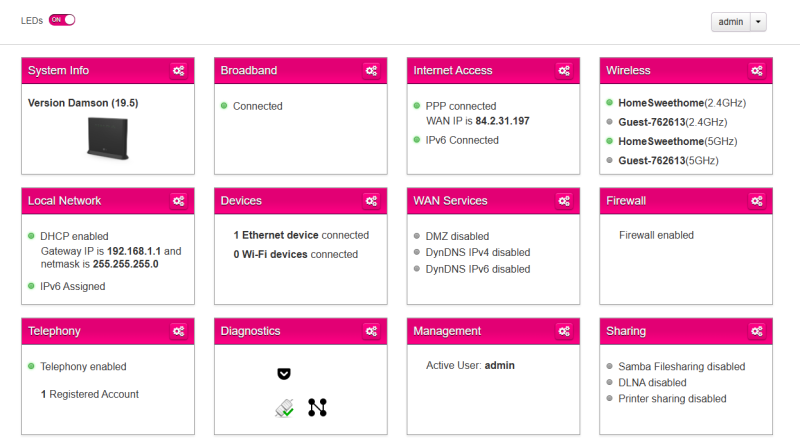This screenshot has width=800, height=444.
Task: Expand the admin dropdown arrow
Action: [758, 22]
